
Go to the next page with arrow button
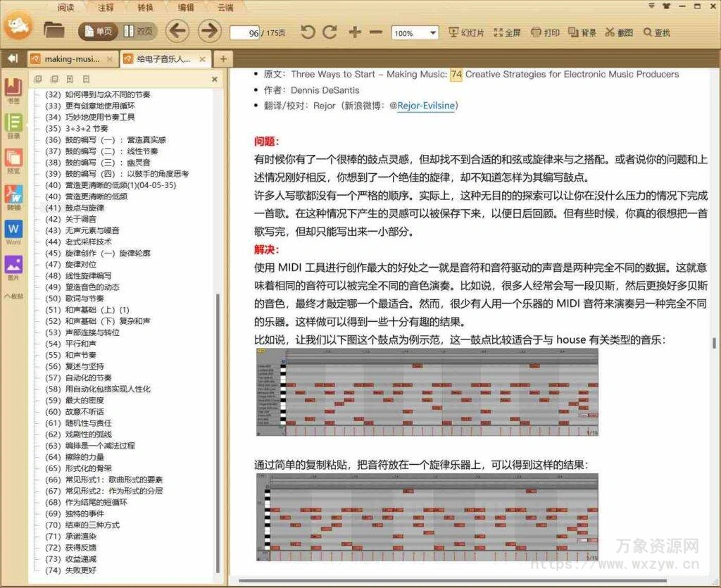coord(209,32)
